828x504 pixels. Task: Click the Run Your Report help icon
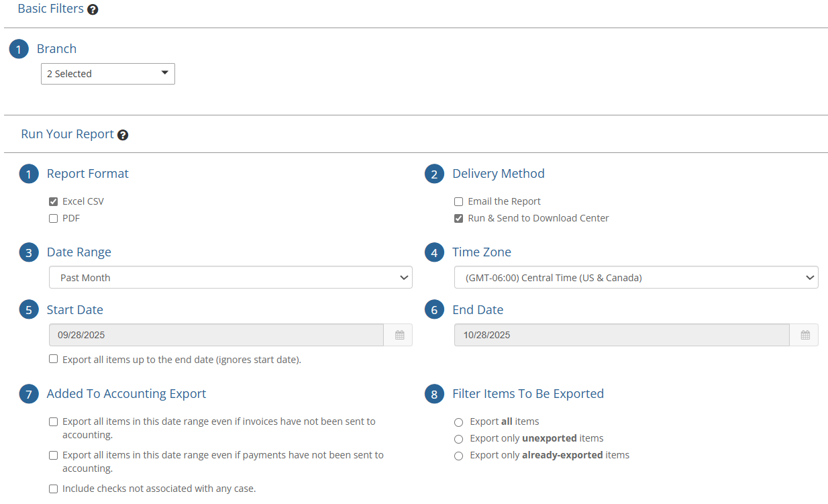click(123, 135)
